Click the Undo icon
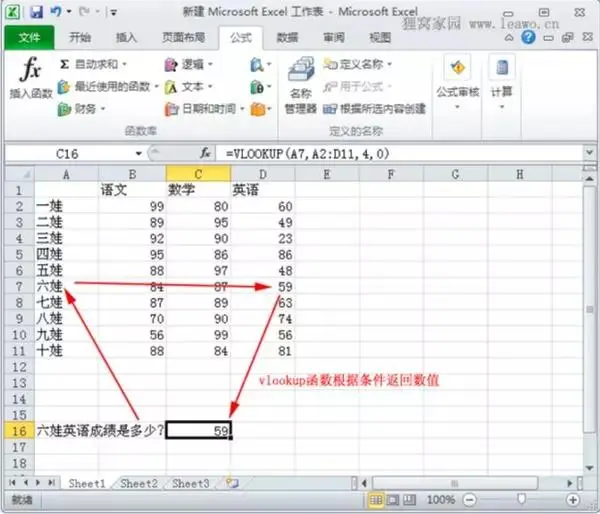The image size is (600, 514). tap(56, 11)
